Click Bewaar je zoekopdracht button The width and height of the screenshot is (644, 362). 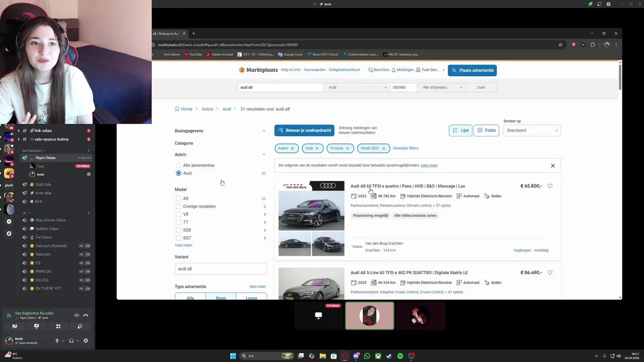tap(304, 130)
